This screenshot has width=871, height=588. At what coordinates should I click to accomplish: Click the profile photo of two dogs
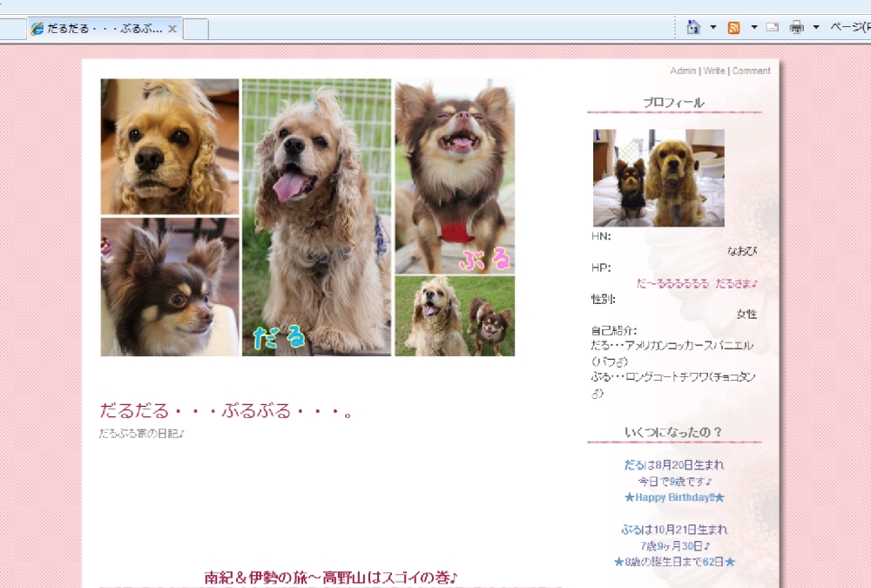[658, 178]
